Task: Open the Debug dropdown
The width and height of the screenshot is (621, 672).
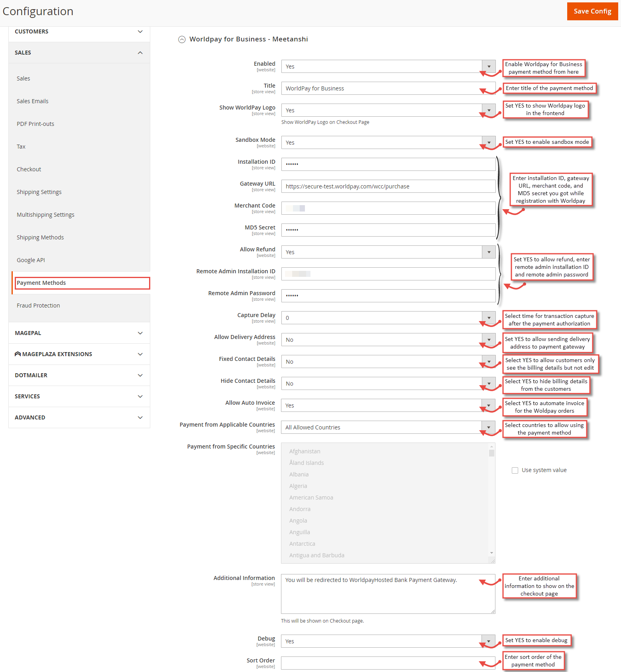Action: pyautogui.click(x=388, y=641)
